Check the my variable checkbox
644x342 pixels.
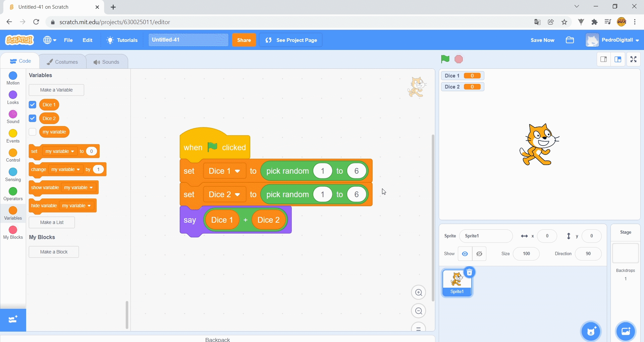tap(33, 132)
